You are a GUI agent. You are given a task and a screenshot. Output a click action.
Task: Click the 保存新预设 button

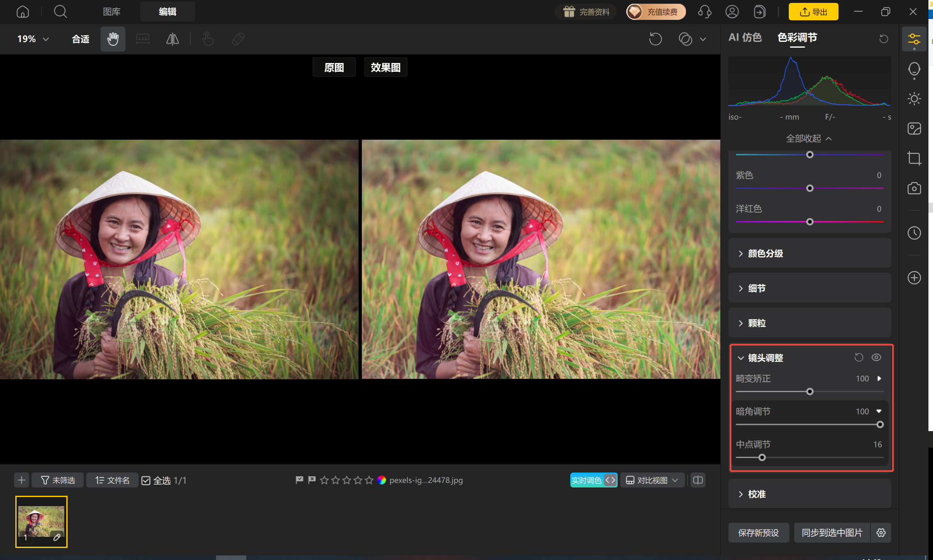pos(759,533)
